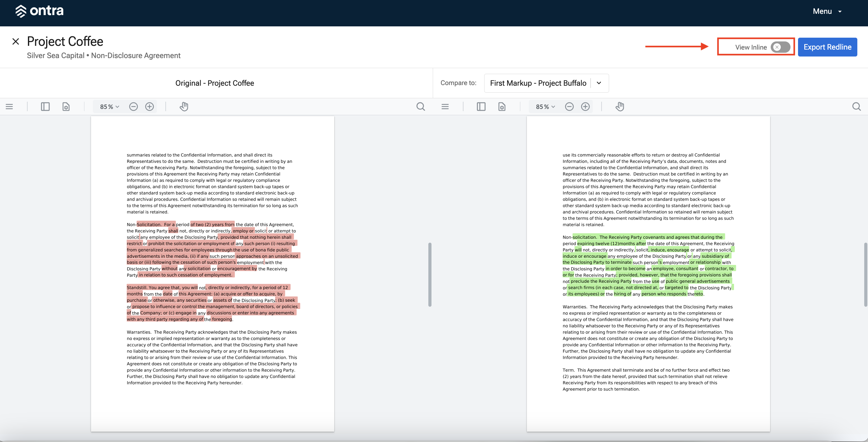The height and width of the screenshot is (442, 868).
Task: Select pan hand tool in left viewer
Action: pos(184,106)
